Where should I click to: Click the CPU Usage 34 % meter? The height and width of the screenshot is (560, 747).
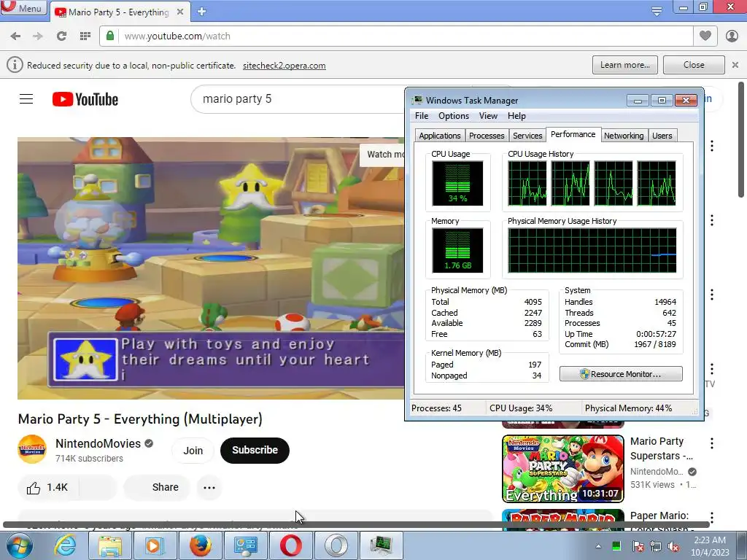[x=457, y=183]
